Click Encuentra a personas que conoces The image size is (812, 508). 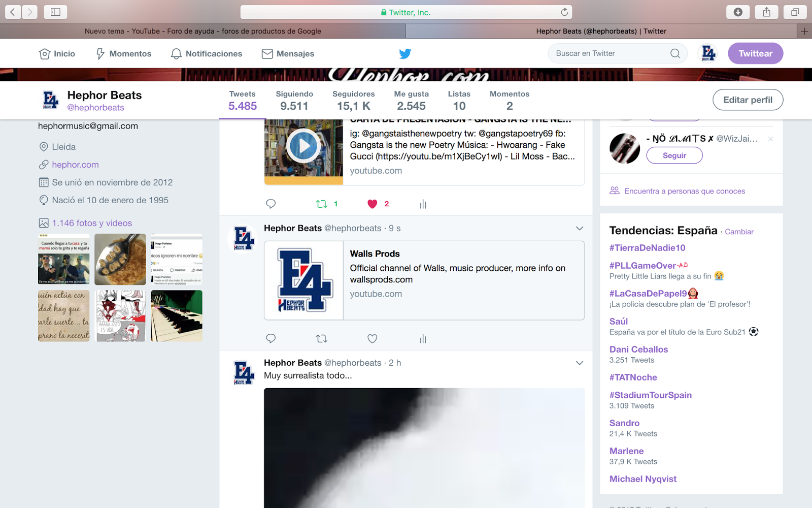pos(685,191)
